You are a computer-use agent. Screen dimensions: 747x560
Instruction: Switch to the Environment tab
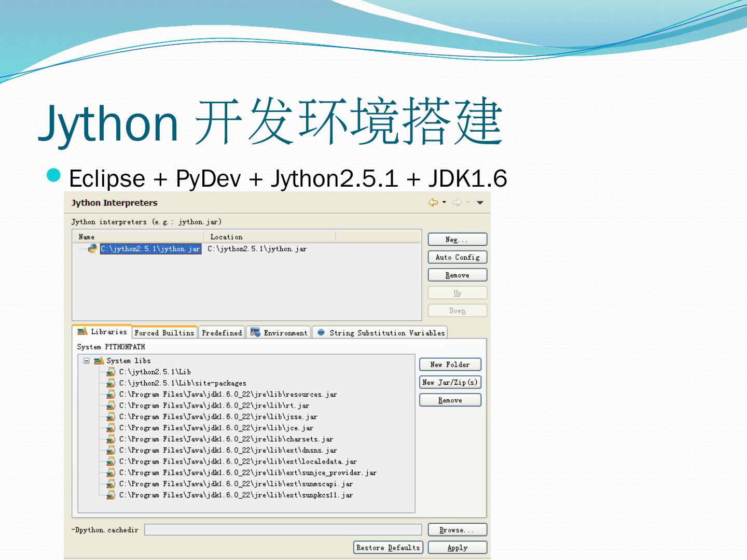(279, 333)
